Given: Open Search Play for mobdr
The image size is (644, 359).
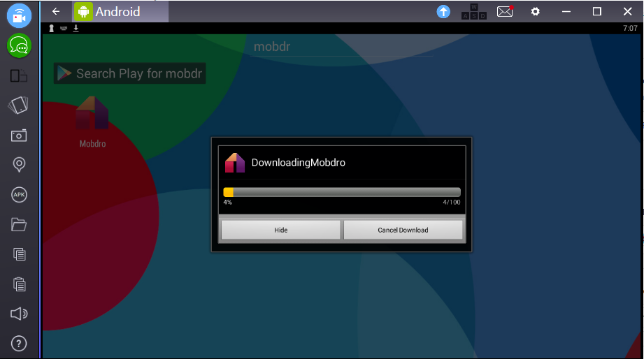Looking at the screenshot, I should (x=130, y=73).
